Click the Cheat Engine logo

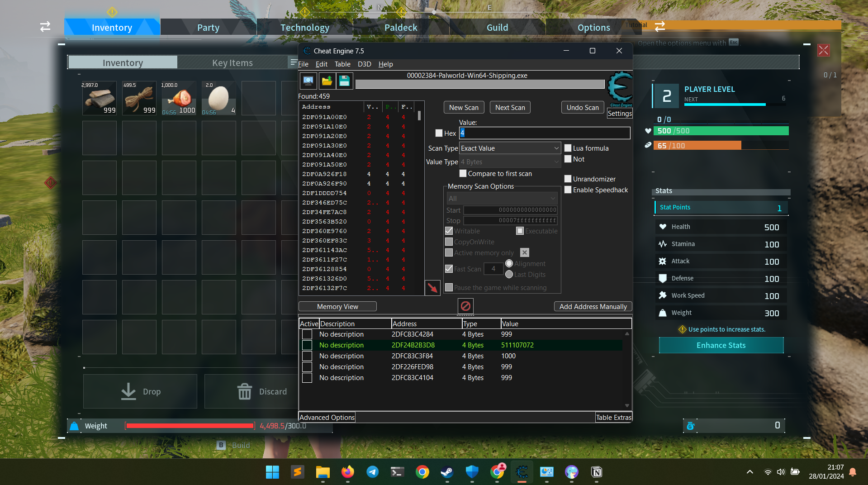click(620, 89)
